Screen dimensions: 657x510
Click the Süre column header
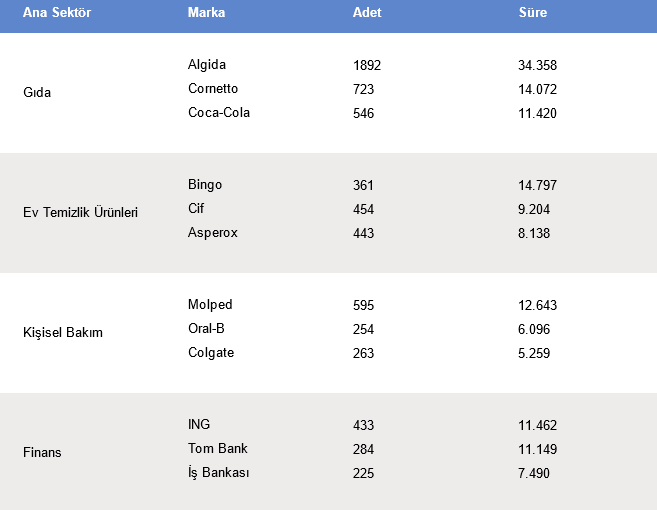coord(533,12)
